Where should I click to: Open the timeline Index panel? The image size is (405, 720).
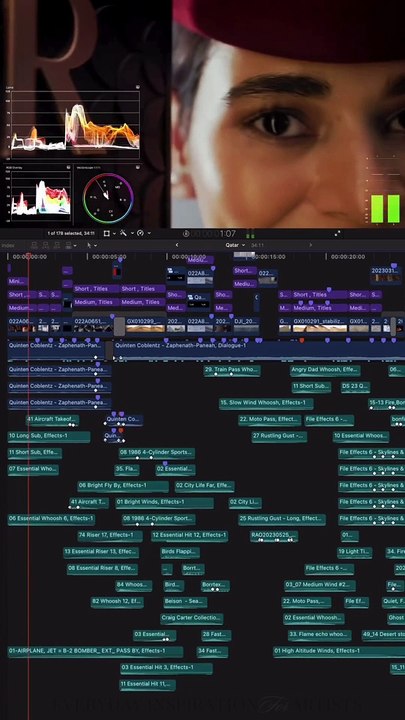click(8, 245)
